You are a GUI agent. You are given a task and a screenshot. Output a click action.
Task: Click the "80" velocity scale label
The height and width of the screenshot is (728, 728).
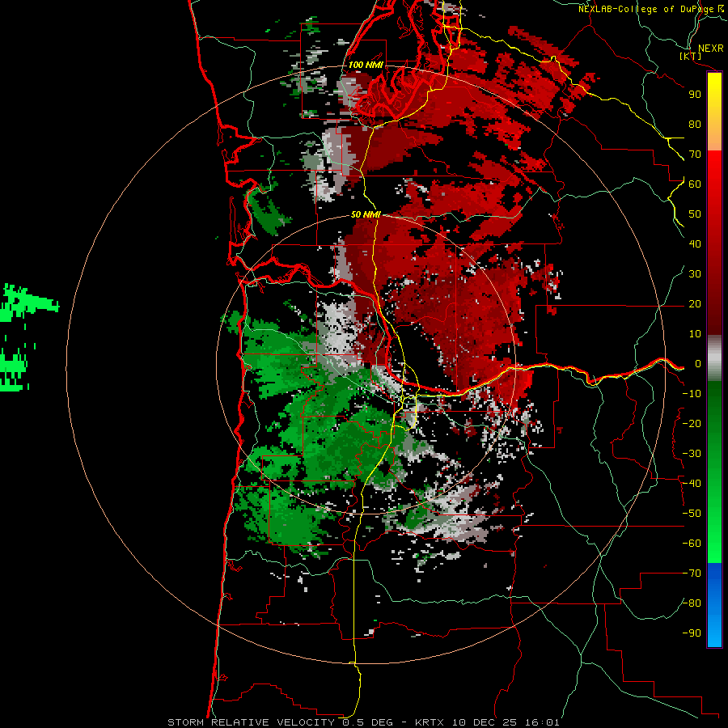[x=695, y=124]
